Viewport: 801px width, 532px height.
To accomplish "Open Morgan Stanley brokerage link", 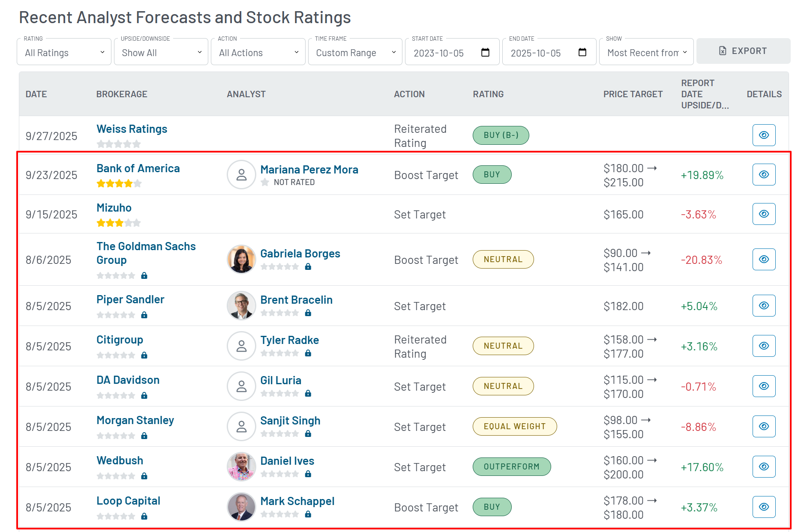I will coord(135,420).
